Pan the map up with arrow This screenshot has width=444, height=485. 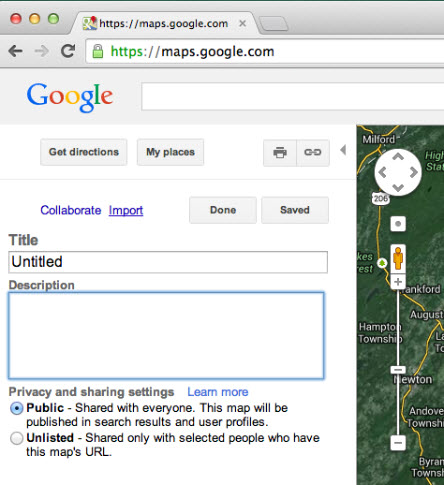pyautogui.click(x=398, y=157)
